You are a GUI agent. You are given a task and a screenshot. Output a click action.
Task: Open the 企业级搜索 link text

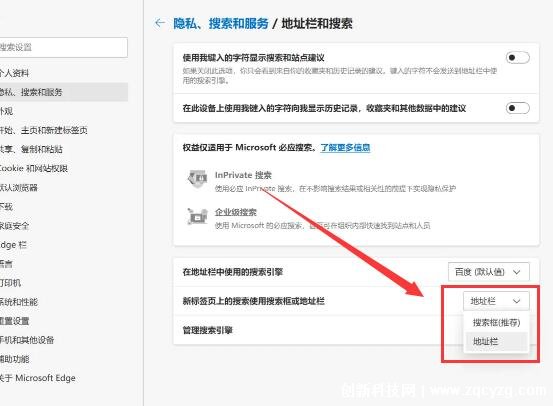click(x=236, y=212)
